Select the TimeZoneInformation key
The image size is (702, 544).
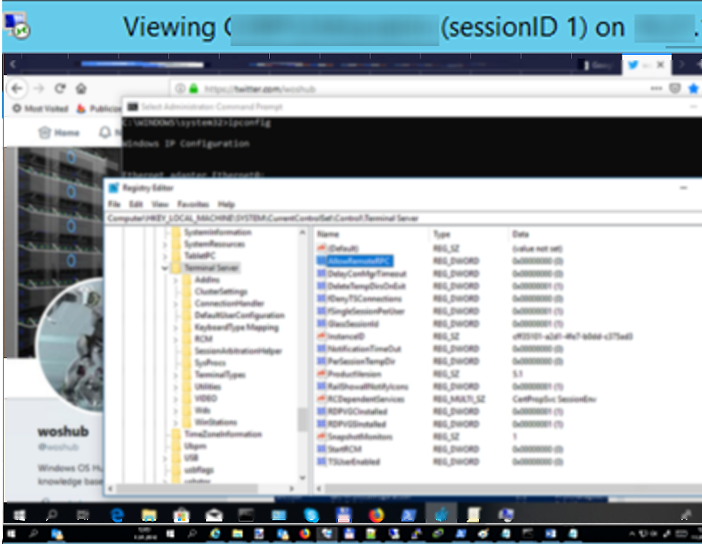[x=223, y=434]
